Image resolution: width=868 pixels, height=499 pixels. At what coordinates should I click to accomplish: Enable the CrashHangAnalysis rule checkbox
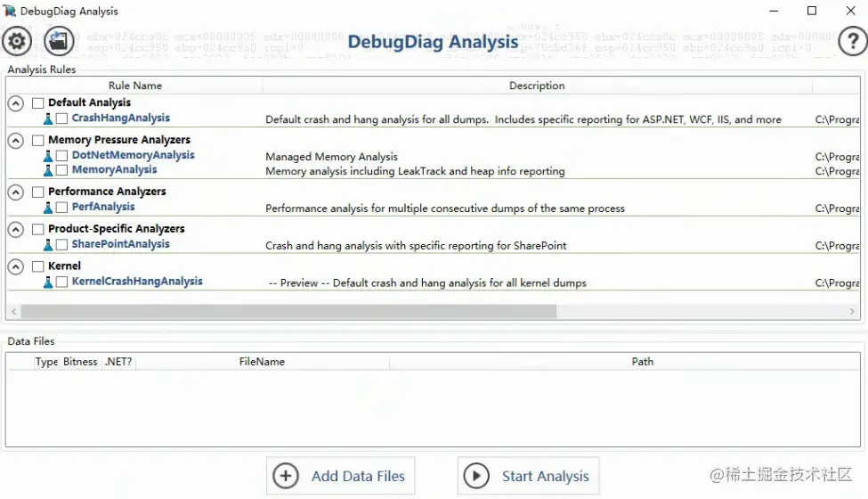click(62, 119)
